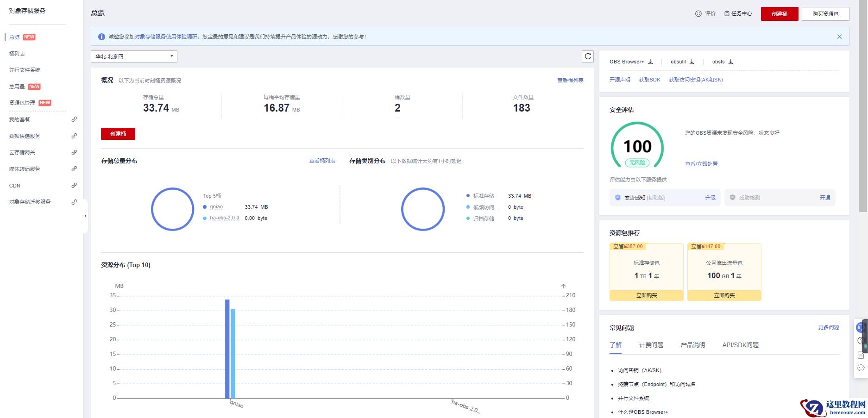Switch to the 计费问题 tab
The height and width of the screenshot is (418, 868).
pyautogui.click(x=651, y=345)
